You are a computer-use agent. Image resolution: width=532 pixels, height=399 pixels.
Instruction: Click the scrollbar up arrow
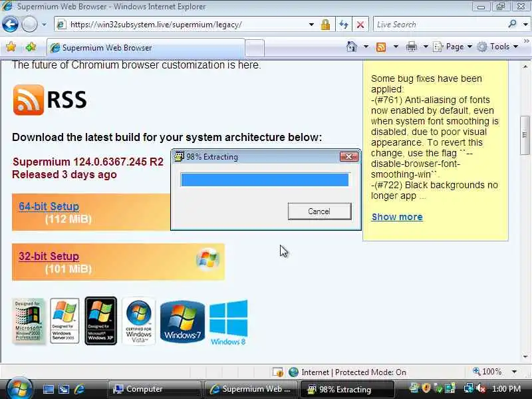[x=525, y=66]
